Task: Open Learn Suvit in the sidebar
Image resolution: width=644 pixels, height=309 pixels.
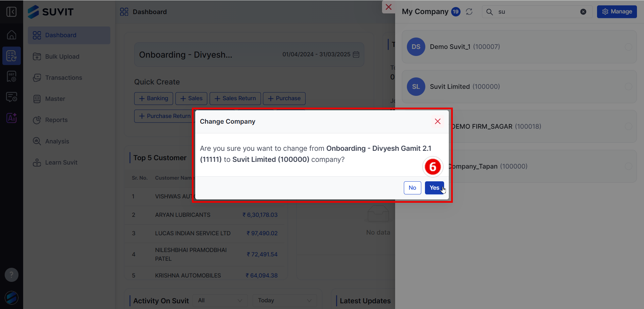Action: coord(69,163)
